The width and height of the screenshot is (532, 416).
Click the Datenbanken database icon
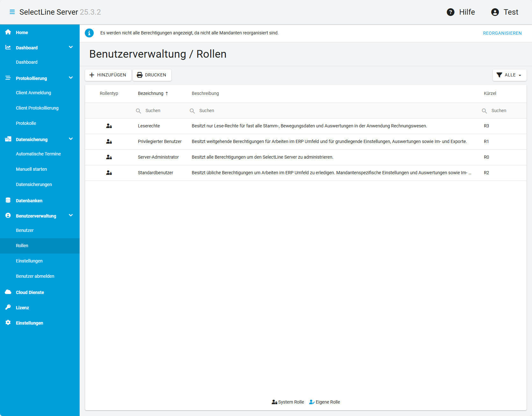click(x=8, y=200)
